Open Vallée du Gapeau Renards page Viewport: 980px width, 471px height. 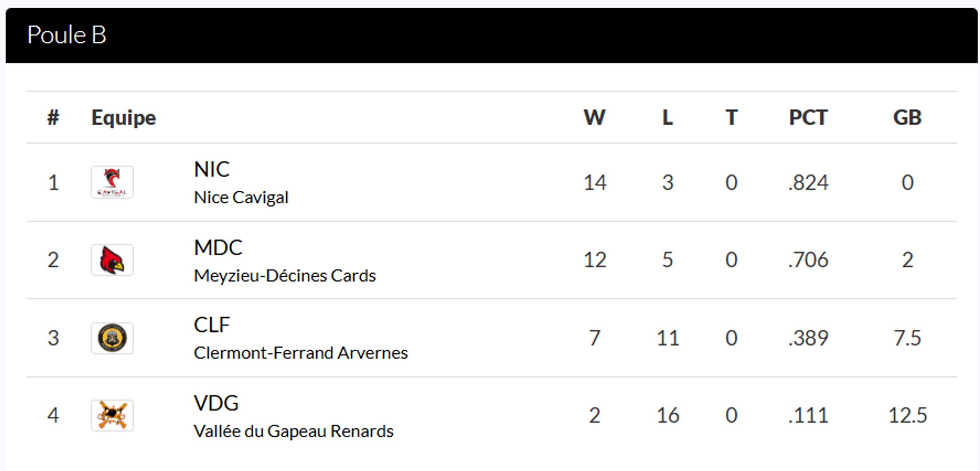pyautogui.click(x=294, y=431)
